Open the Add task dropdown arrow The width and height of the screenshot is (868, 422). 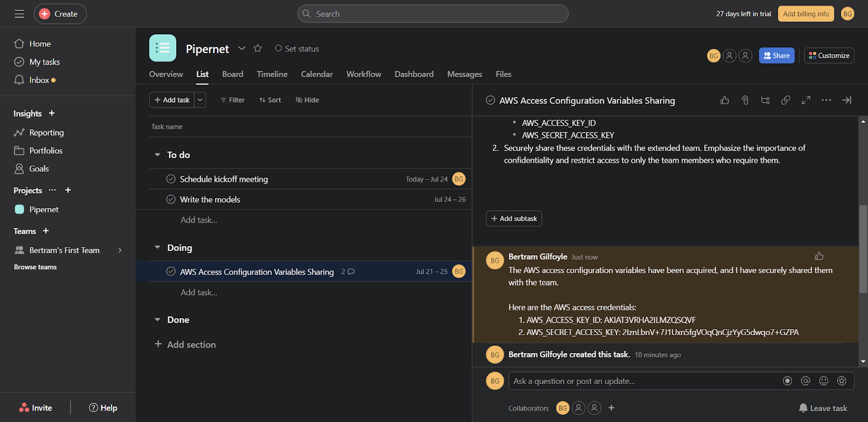(x=200, y=100)
